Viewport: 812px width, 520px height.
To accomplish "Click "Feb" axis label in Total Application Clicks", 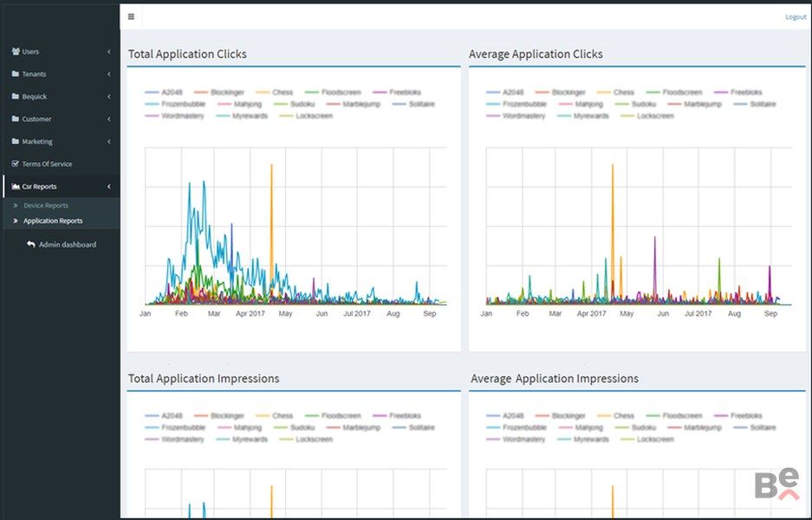I will point(181,314).
